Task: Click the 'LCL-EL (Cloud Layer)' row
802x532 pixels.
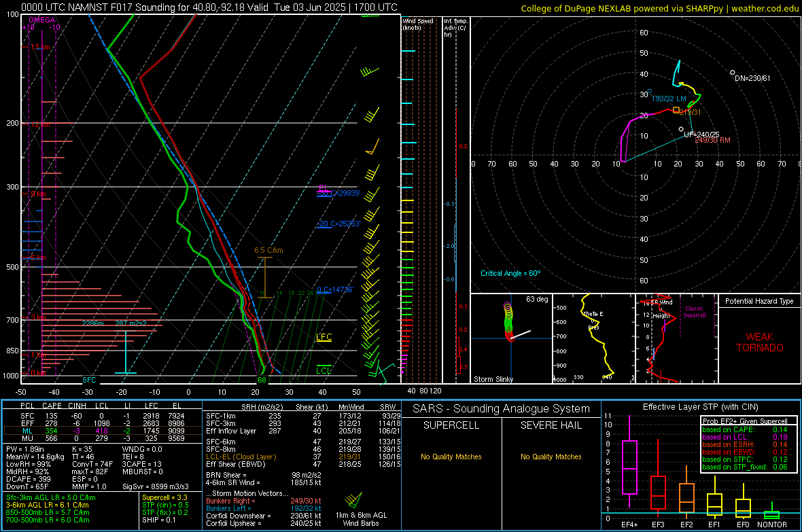Action: [302, 457]
